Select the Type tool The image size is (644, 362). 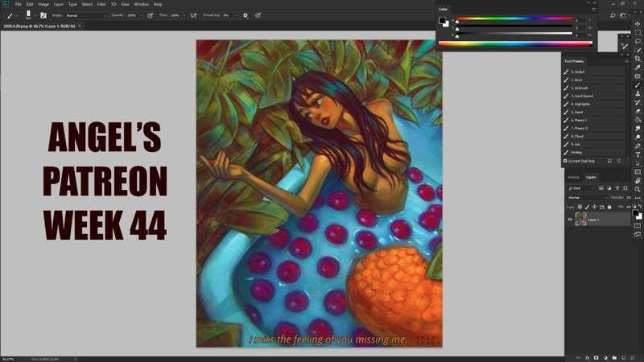click(638, 154)
